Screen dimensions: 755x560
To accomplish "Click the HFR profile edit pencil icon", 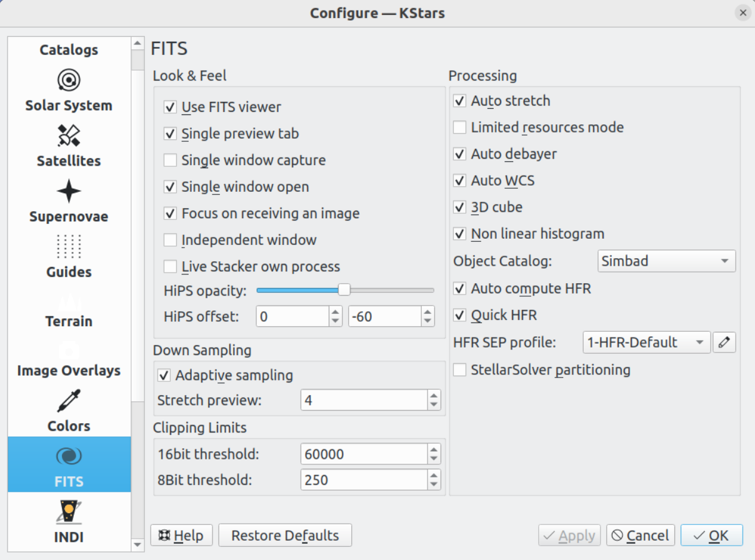I will 724,342.
